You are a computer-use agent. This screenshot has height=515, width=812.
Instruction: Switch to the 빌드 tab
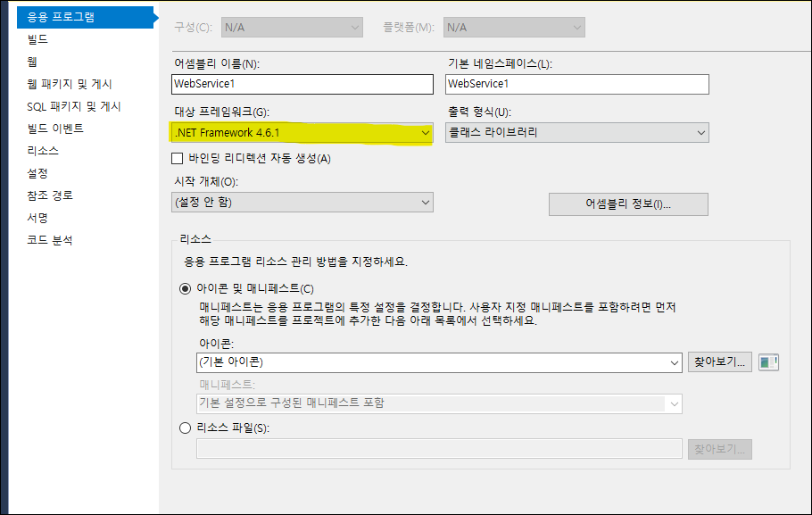coord(37,39)
